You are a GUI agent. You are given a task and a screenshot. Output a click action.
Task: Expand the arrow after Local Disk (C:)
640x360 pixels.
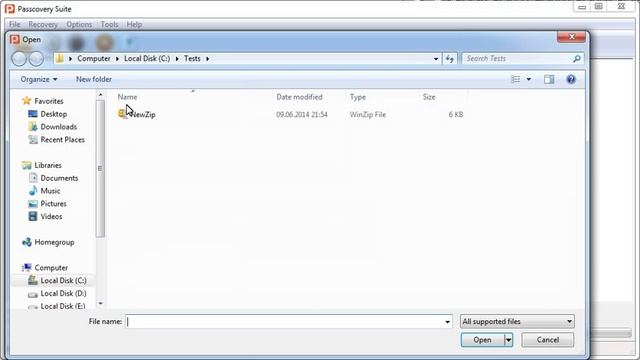pos(177,59)
